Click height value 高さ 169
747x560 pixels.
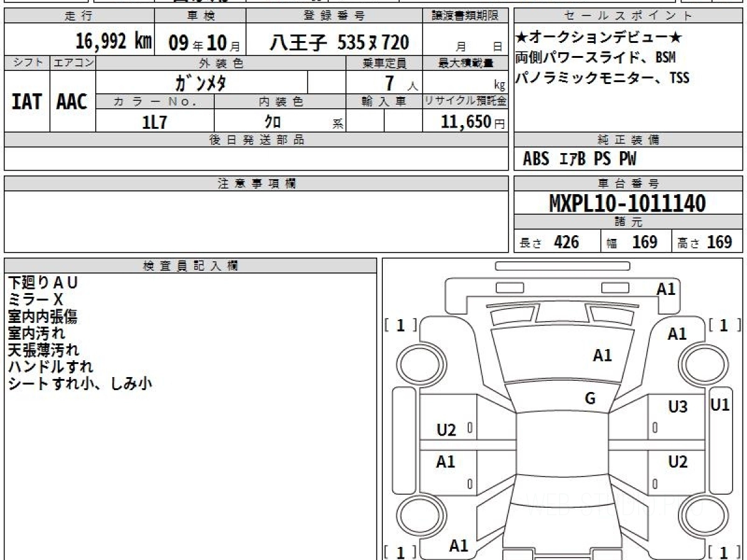coord(705,242)
